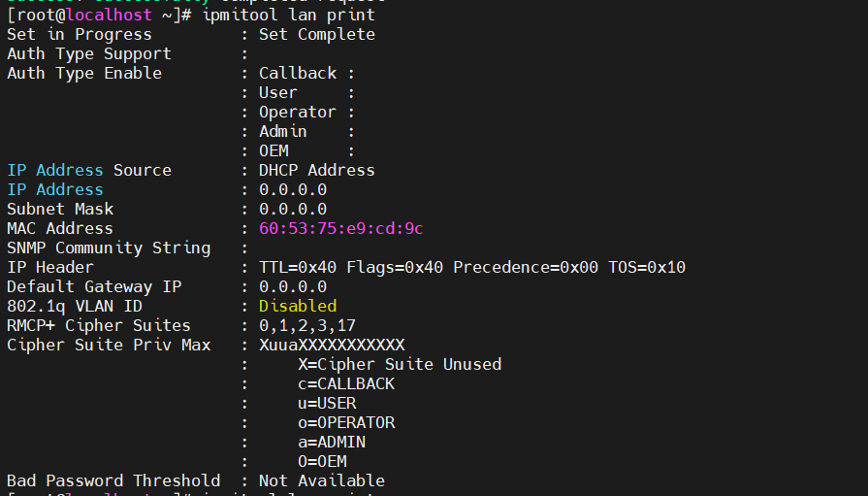Click the SNMP Community String label
868x496 pixels.
click(109, 248)
